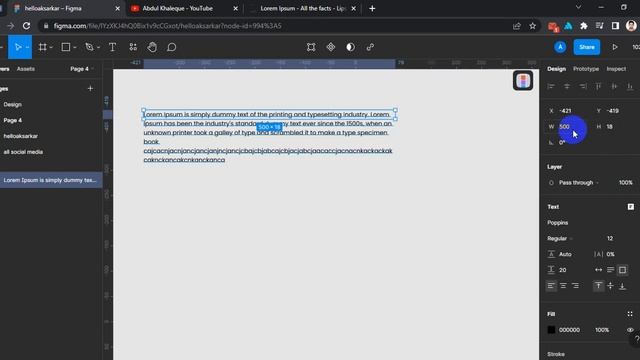Viewport: 640px width, 360px height.
Task: Open the Move tool dropdown arrow
Action: click(27, 47)
